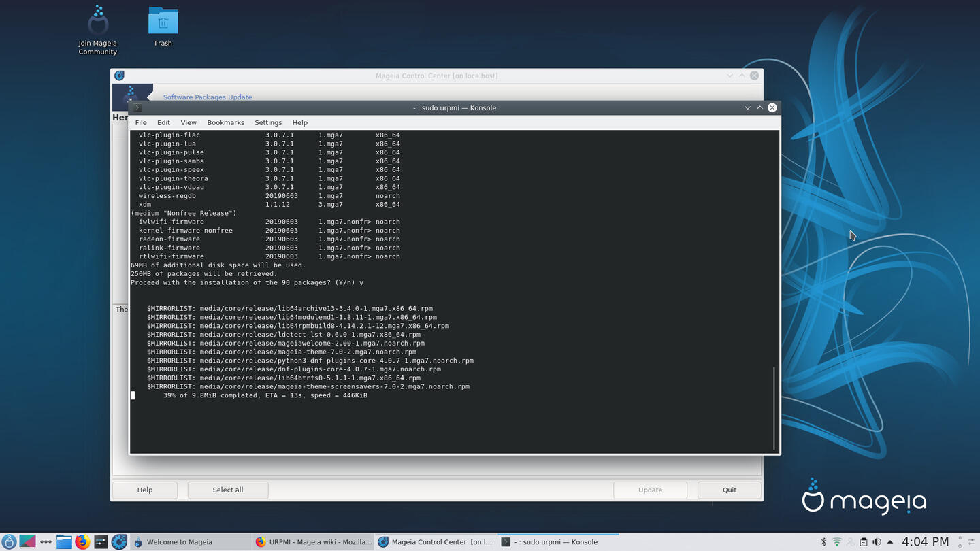Open the Bluetooth tray icon
The height and width of the screenshot is (551, 980).
[823, 542]
